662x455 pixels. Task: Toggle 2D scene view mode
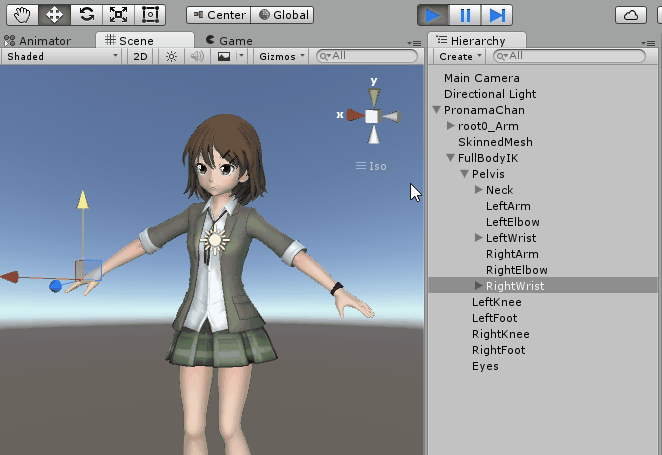[140, 57]
